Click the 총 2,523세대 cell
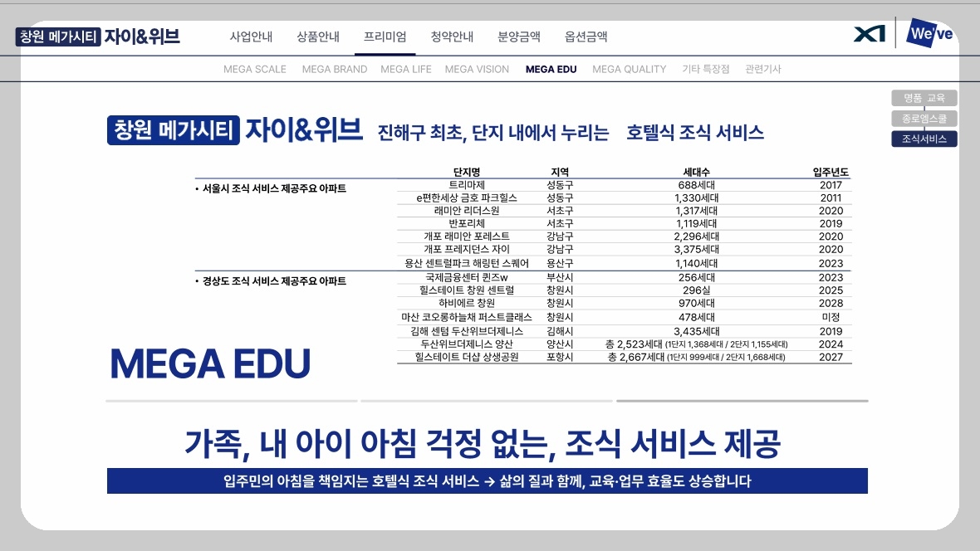The width and height of the screenshot is (980, 551). click(696, 344)
